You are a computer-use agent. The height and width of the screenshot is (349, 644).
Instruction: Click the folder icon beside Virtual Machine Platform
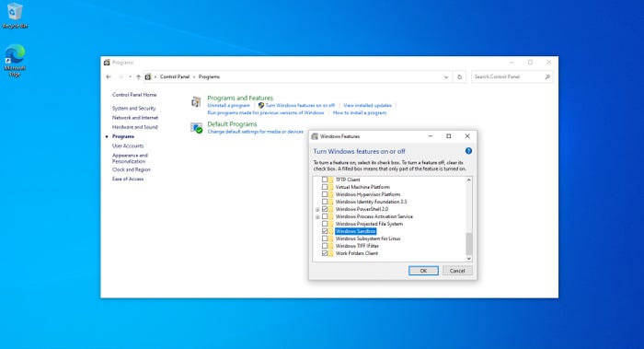coord(330,187)
